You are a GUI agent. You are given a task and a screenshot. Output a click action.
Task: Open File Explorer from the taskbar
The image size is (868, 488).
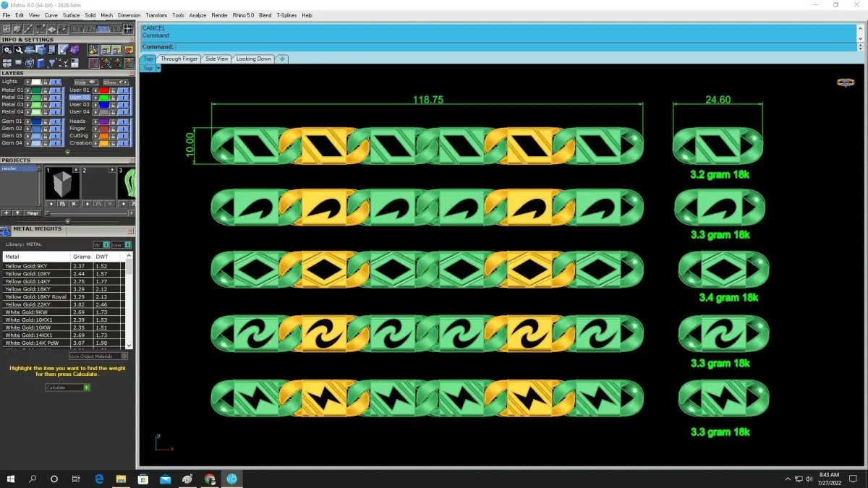tap(121, 479)
